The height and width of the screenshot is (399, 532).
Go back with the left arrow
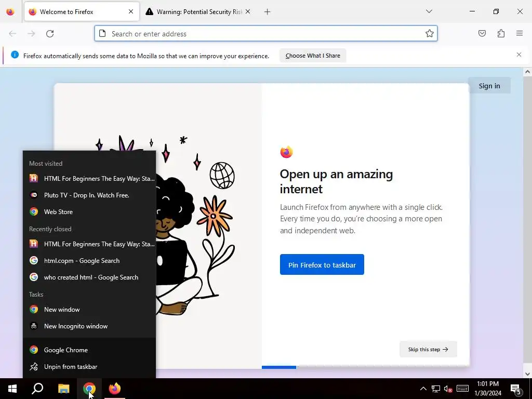point(12,34)
